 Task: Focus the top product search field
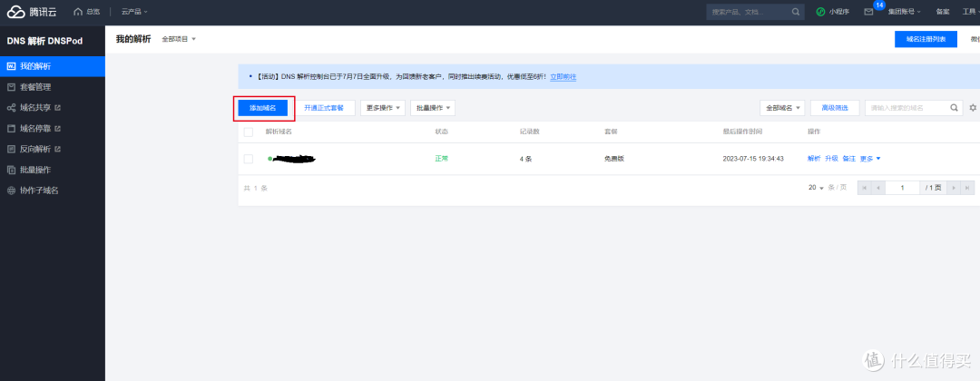point(754,12)
